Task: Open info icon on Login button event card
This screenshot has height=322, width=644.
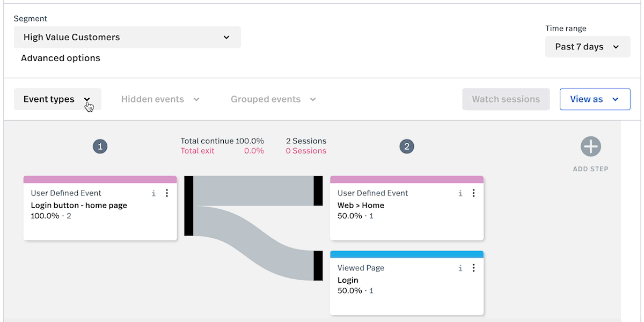Action: tap(153, 193)
